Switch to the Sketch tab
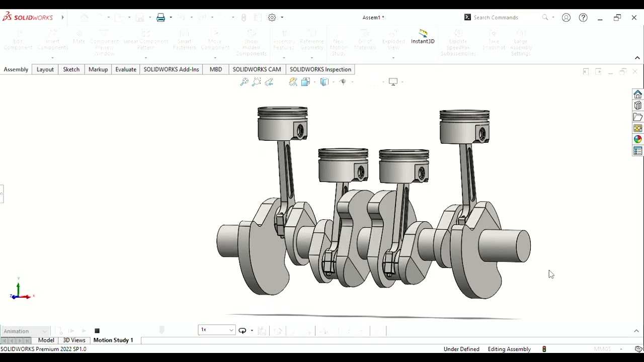The image size is (644, 362). (71, 69)
